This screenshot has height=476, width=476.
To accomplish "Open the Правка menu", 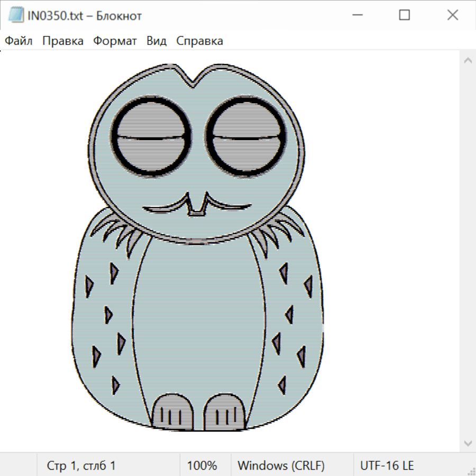I will (63, 41).
